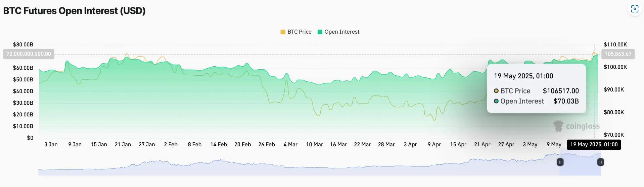Screen dimensions: 644x187
Task: Click the 19 May 2025, 01:00 date label
Action: click(594, 144)
